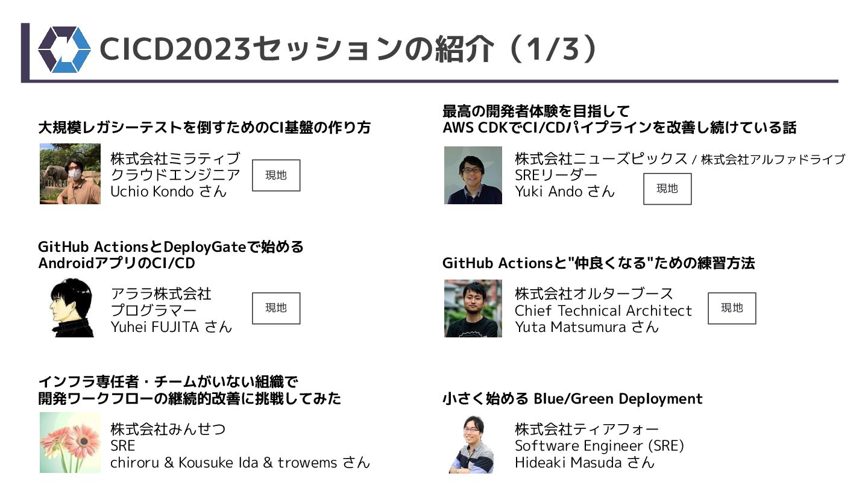
Task: Click the role SRE under 株式会社みんせつ
Action: (123, 446)
